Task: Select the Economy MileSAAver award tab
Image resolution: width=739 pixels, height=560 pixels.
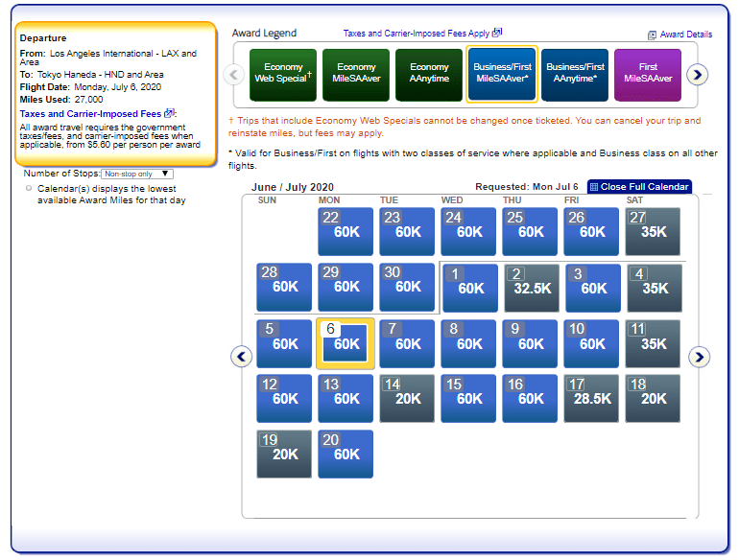Action: point(356,75)
